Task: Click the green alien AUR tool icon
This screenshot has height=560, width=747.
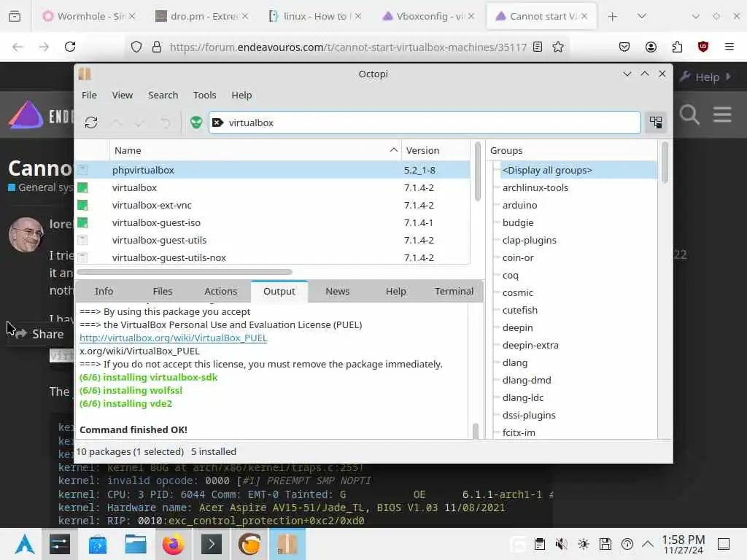Action: point(196,122)
